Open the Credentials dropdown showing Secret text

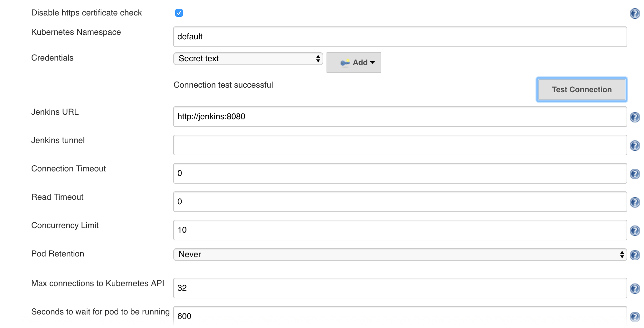point(248,59)
